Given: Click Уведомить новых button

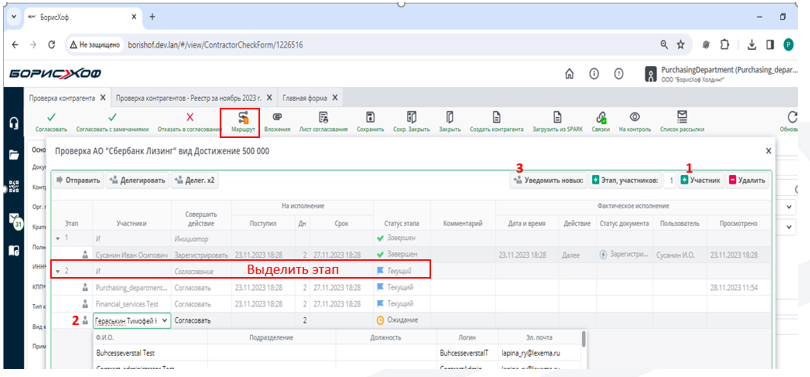Looking at the screenshot, I should click(x=549, y=180).
